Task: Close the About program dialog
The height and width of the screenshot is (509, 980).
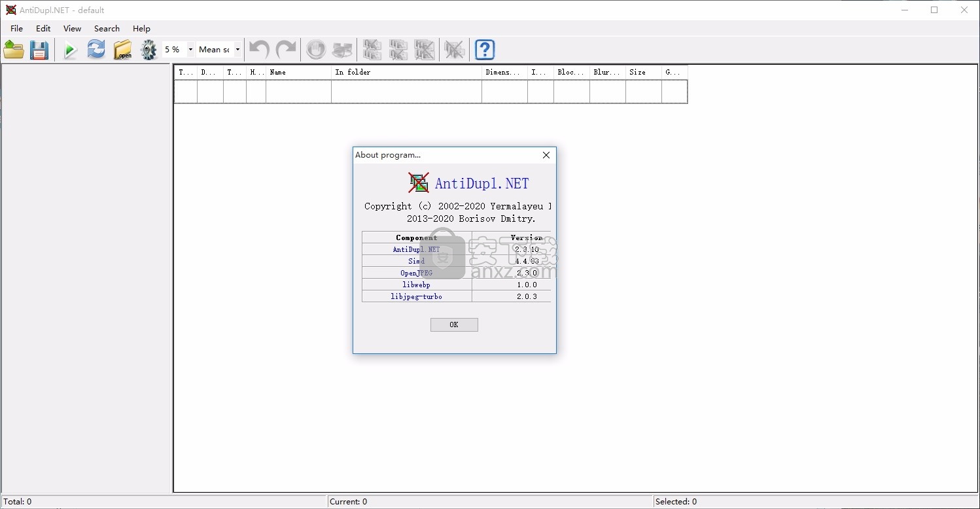Action: click(x=546, y=155)
